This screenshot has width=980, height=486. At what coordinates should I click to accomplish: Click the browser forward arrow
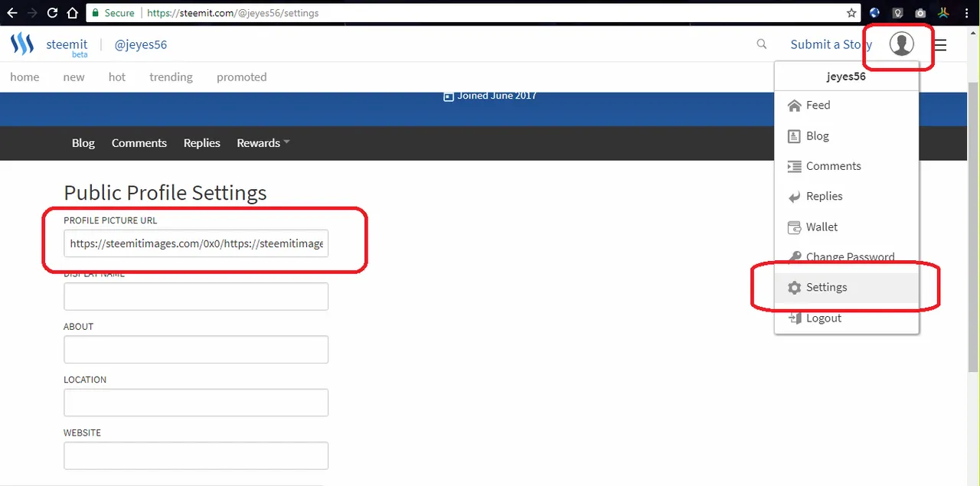click(32, 13)
